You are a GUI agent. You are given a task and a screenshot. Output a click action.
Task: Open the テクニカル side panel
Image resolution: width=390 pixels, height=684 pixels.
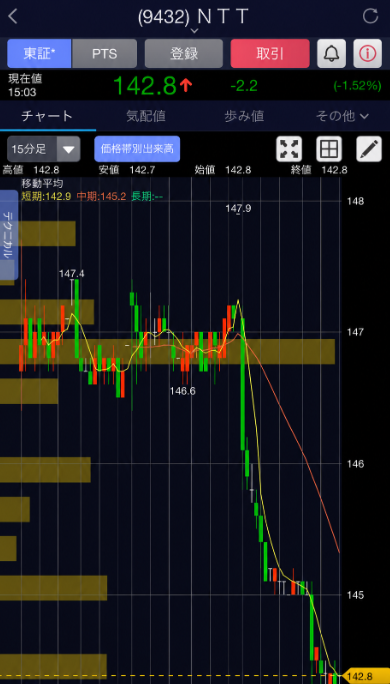point(9,235)
